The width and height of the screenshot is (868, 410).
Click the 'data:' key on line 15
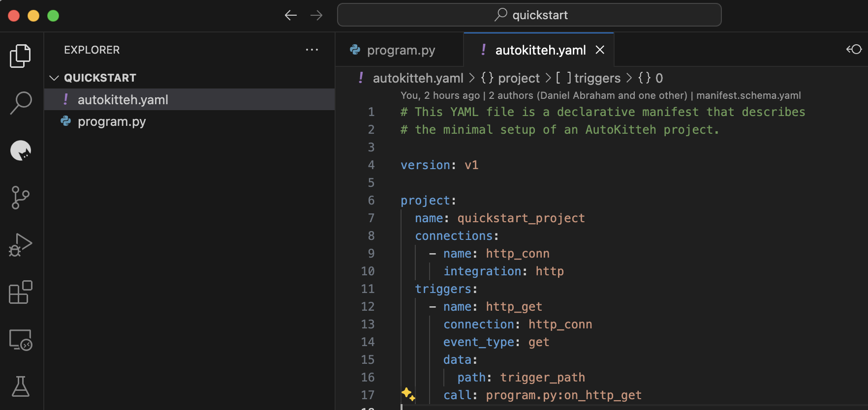coord(460,360)
